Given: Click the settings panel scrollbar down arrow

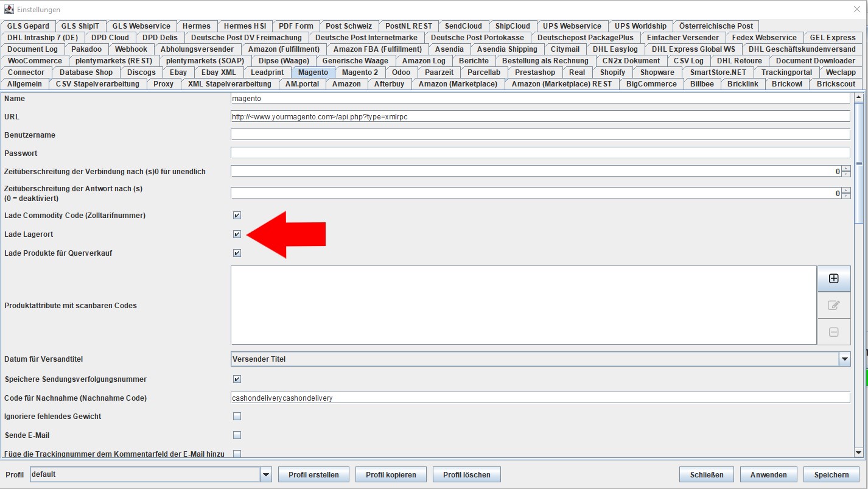Looking at the screenshot, I should point(859,452).
